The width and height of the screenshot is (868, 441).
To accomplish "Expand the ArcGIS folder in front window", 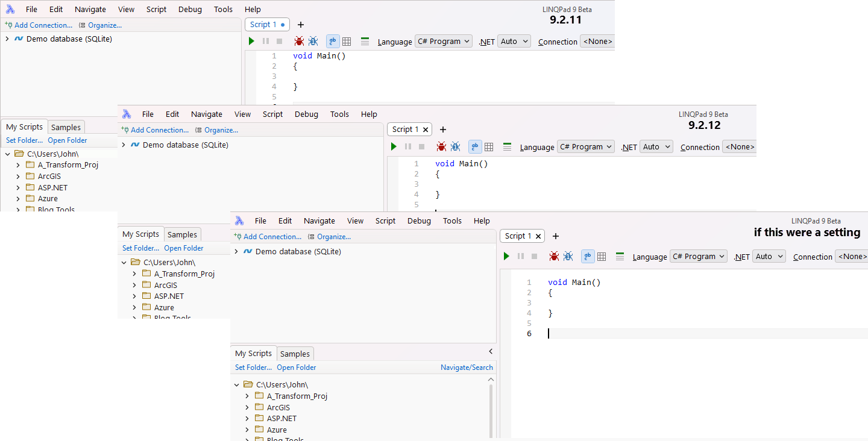I will [247, 407].
